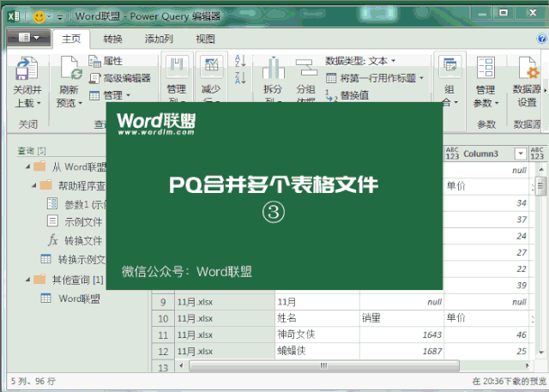The width and height of the screenshot is (549, 392).
Task: Select row number 9 header
Action: point(163,302)
